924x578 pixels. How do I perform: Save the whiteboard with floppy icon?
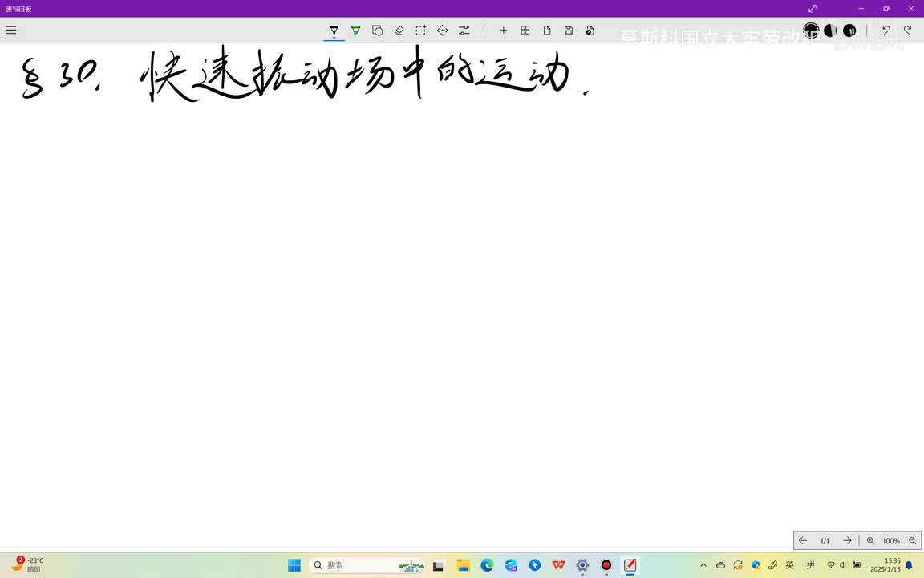point(569,30)
